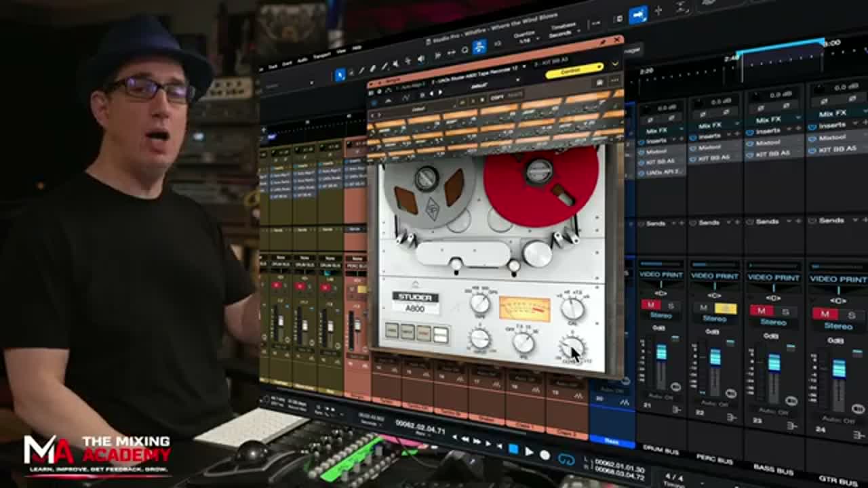868x488 pixels.
Task: Click the record button in the transport
Action: coord(545,455)
